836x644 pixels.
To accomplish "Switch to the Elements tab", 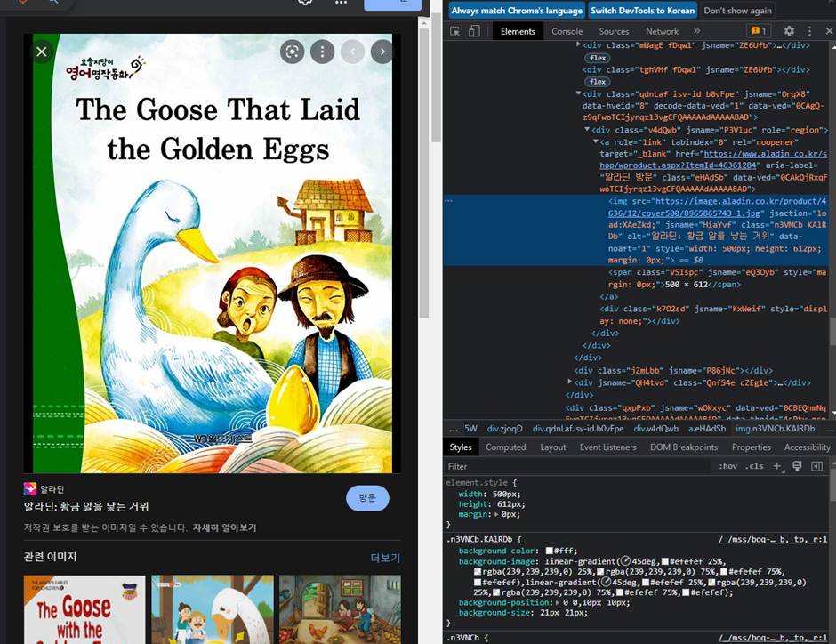I will pos(518,31).
